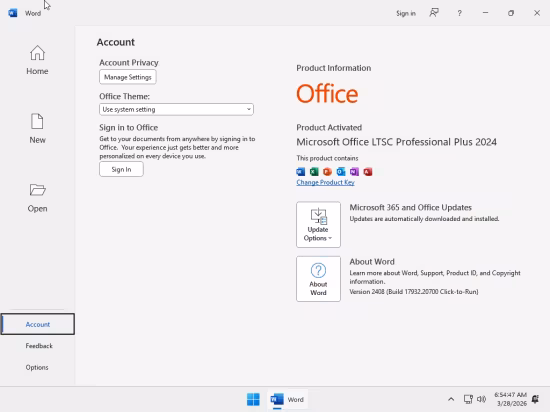Click the Help question mark icon
Viewport: 550px width, 412px height.
point(460,13)
